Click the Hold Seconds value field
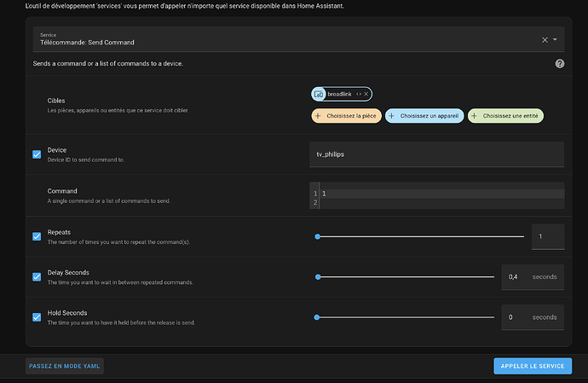Viewport: 588px width, 383px height. [x=515, y=317]
